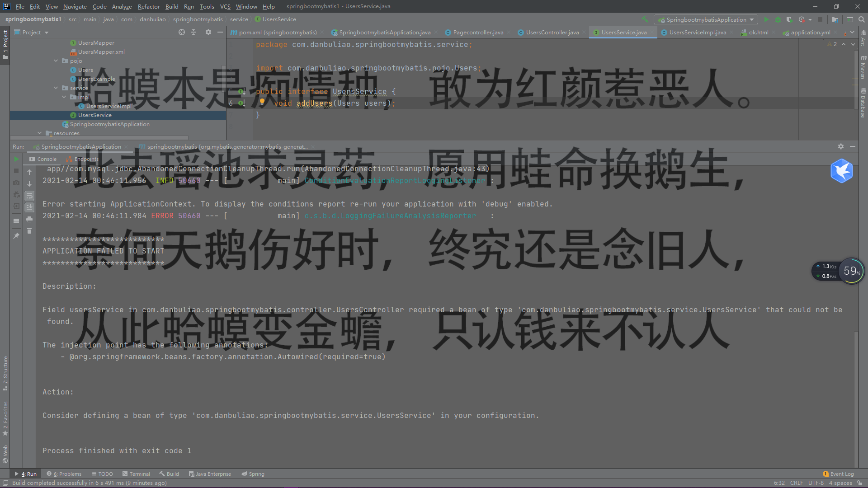Image resolution: width=868 pixels, height=488 pixels.
Task: Clear the console with the trash icon
Action: coord(29,231)
